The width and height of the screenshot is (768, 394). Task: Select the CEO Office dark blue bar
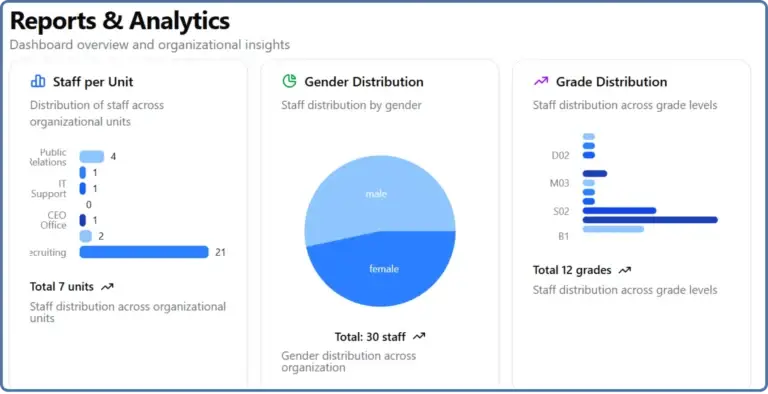tap(82, 220)
